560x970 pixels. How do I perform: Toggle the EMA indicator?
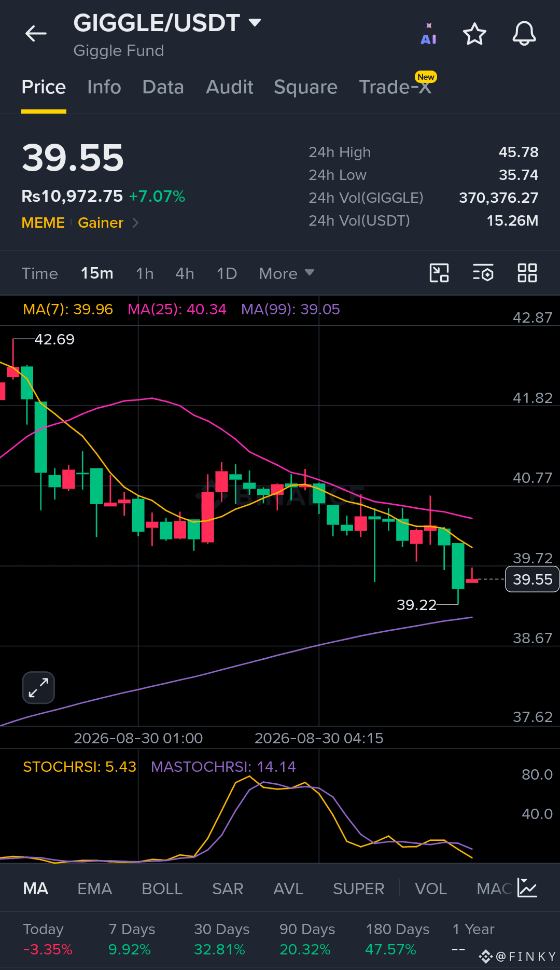click(x=95, y=889)
